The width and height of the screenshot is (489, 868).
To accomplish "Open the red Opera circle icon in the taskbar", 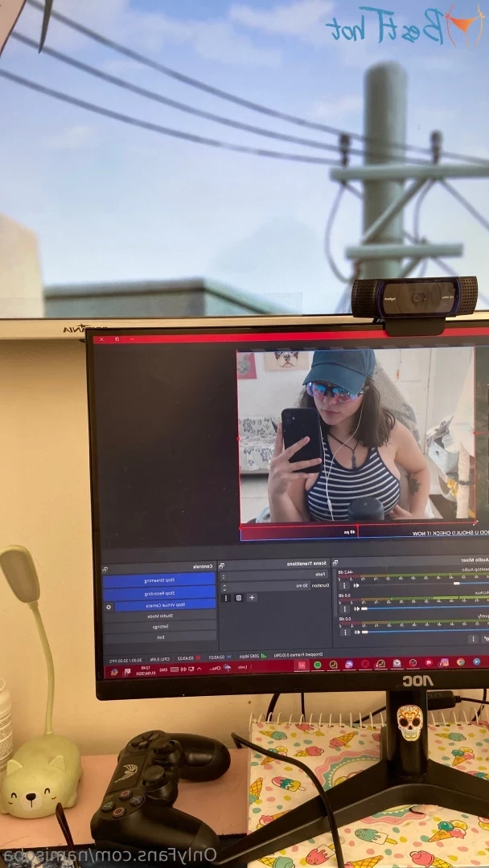I will point(365,664).
